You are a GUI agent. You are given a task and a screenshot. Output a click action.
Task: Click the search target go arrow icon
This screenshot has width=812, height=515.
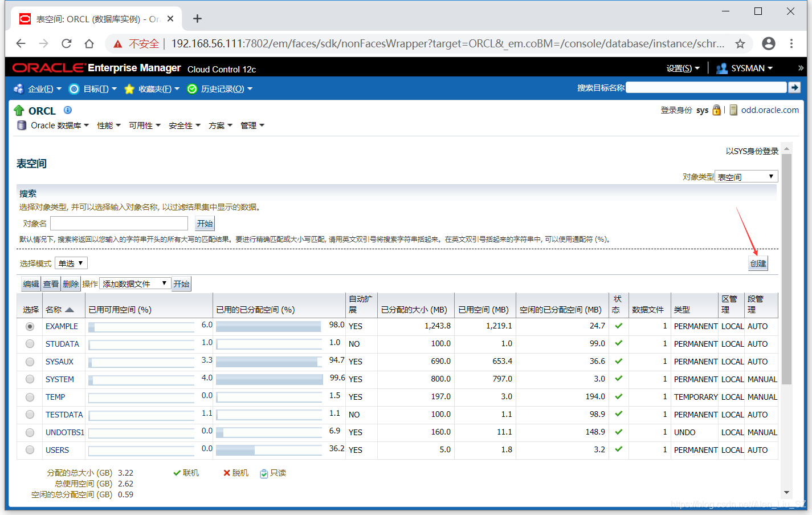(794, 87)
